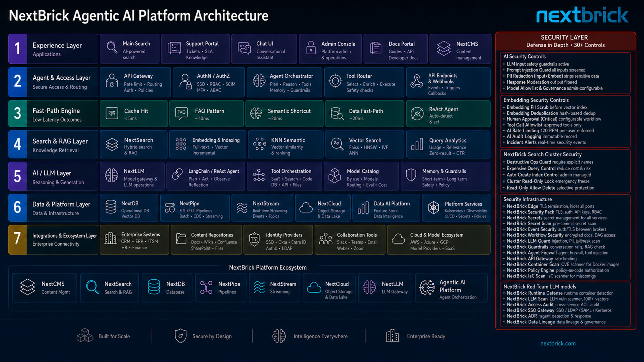Viewport: 644px width, 362px height.
Task: Click the Docs Portal clipboard icon
Action: point(376,48)
